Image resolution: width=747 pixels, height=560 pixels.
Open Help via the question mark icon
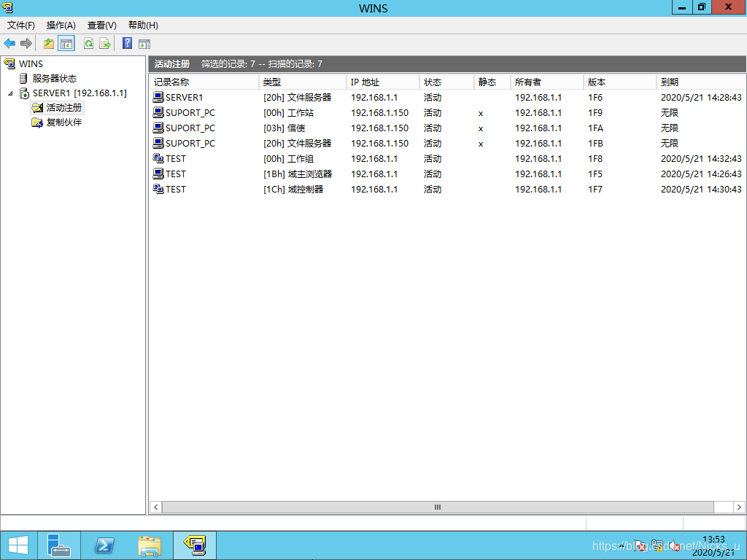[127, 43]
